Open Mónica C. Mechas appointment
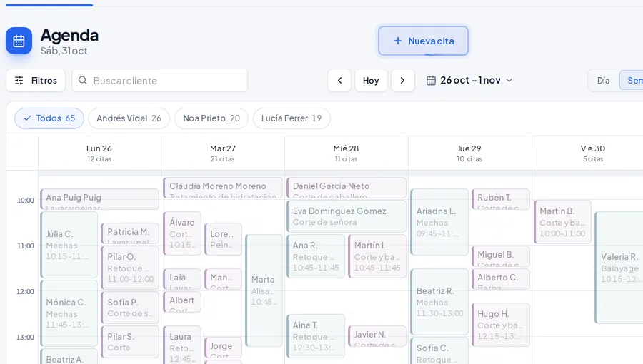643x364 pixels. (69, 313)
